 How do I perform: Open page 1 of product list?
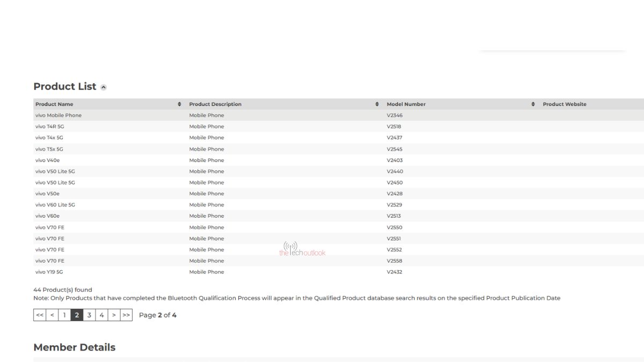(x=64, y=315)
